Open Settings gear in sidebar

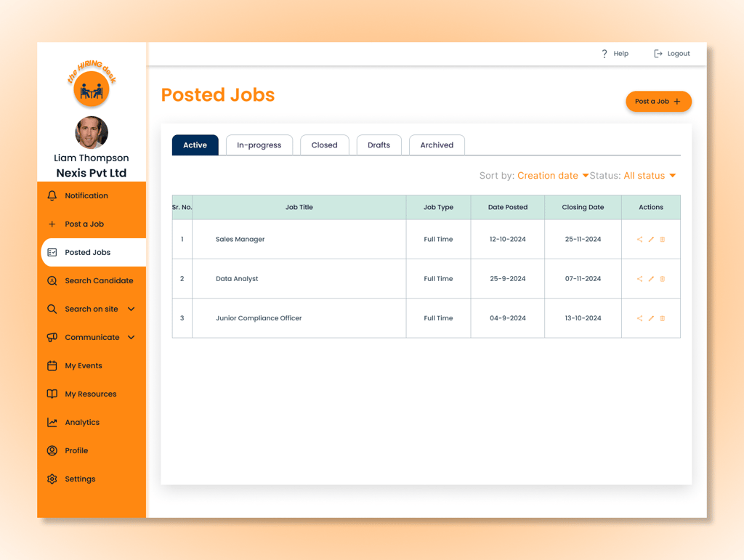52,479
